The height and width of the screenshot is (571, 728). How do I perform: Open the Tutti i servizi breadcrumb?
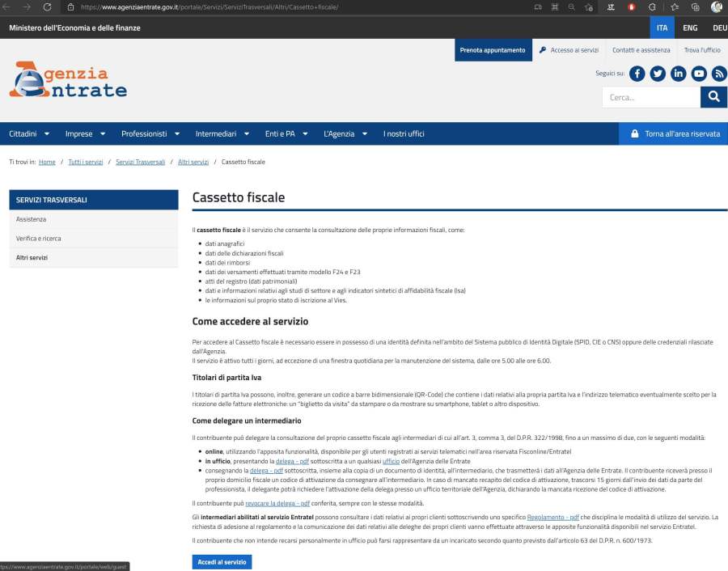pos(86,162)
